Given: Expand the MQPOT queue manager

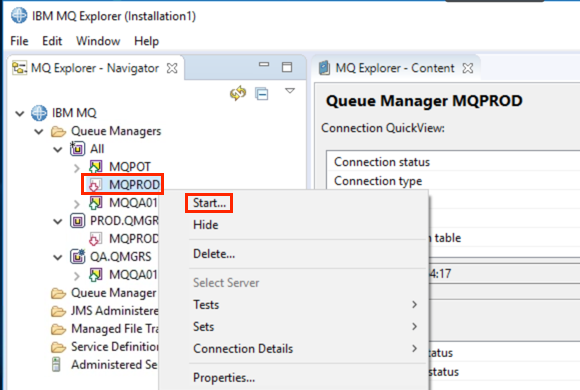Looking at the screenshot, I should [x=77, y=168].
